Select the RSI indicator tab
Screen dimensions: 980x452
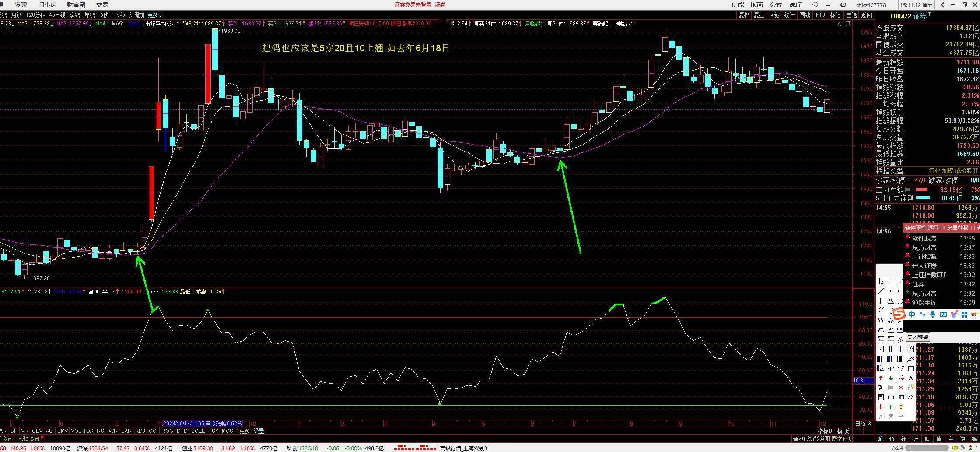[101, 431]
